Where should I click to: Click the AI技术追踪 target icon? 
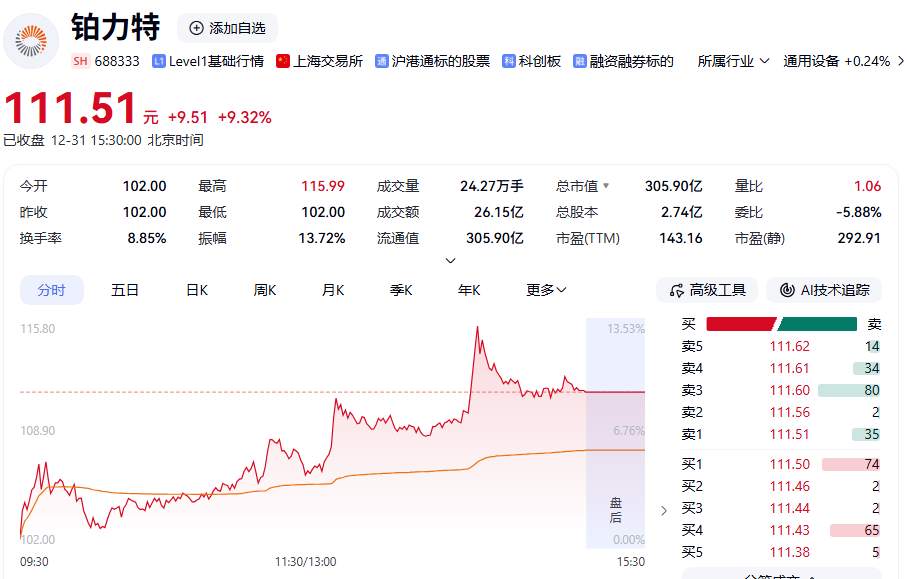tap(789, 289)
